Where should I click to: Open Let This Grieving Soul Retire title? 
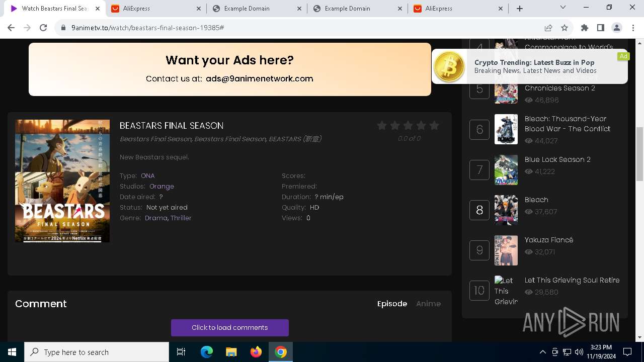point(572,280)
